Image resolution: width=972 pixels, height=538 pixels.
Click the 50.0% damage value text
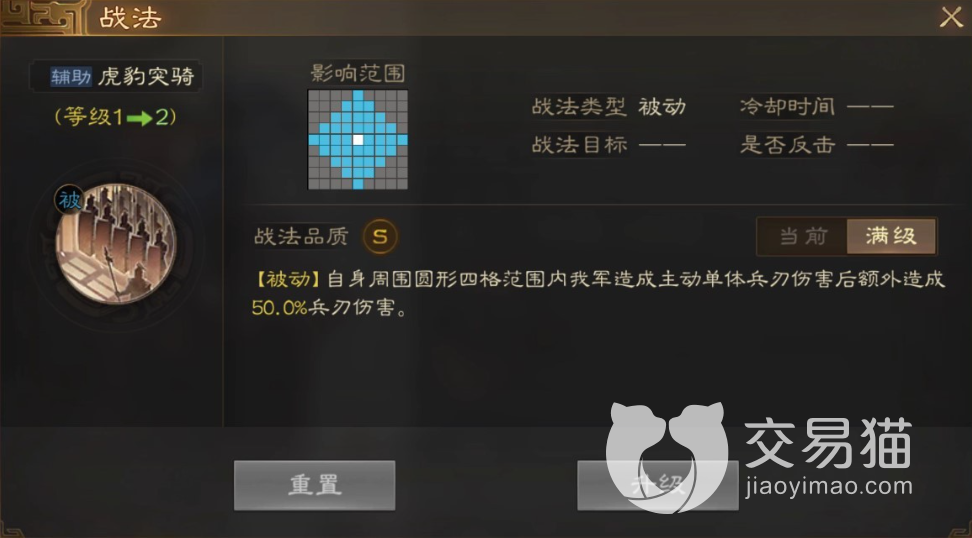[x=280, y=307]
